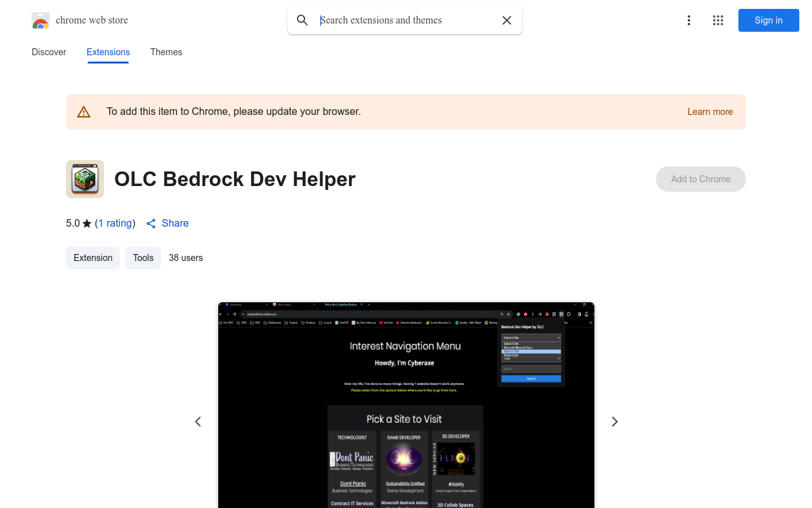Open the Learn more link
The image size is (812, 508).
pos(710,112)
